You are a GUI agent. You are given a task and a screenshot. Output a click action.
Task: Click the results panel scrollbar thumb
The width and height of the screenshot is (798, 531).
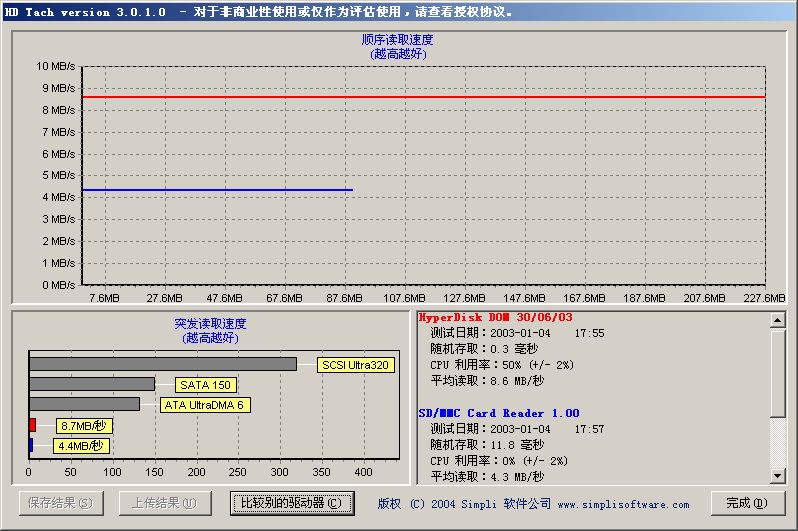pyautogui.click(x=777, y=370)
